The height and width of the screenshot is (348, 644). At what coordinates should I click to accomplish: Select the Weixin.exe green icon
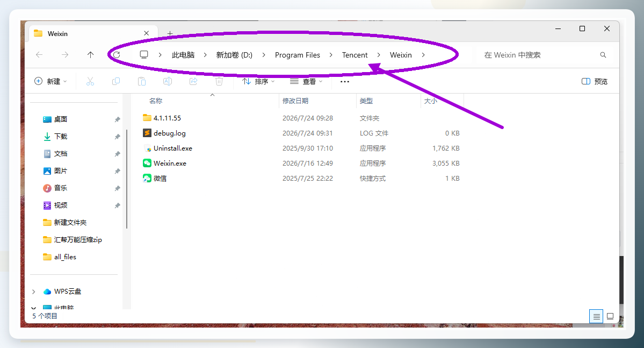click(x=147, y=163)
